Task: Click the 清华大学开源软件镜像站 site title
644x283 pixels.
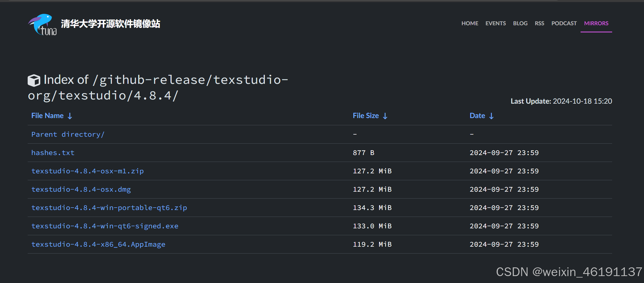Action: pos(110,23)
